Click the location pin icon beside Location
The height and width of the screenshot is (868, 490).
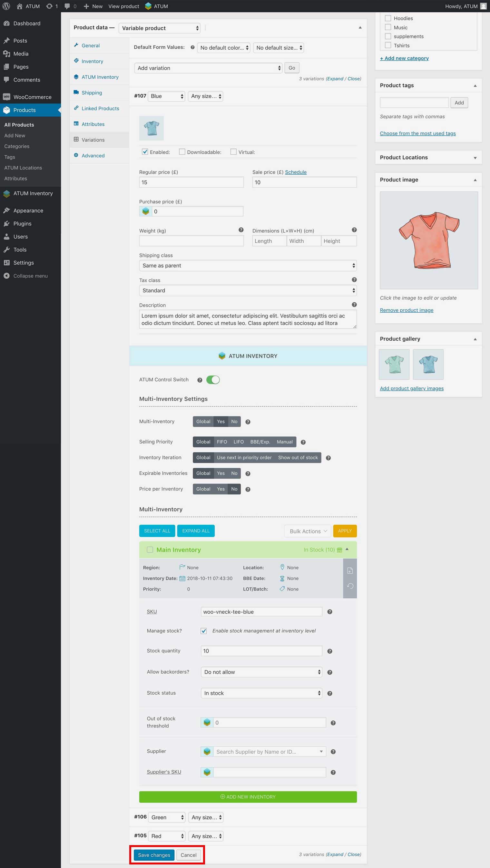tap(282, 567)
